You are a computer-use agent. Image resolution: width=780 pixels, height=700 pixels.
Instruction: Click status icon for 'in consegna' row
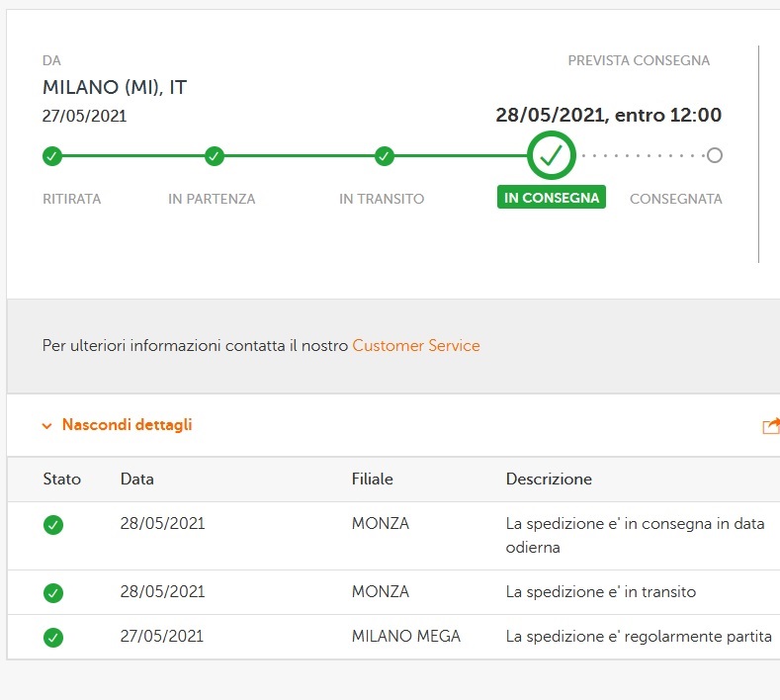[53, 525]
